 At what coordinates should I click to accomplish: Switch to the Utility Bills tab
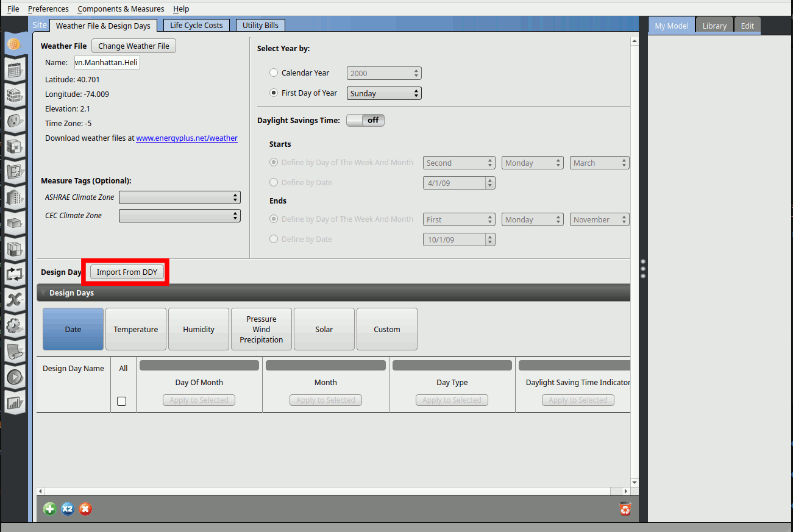coord(260,25)
